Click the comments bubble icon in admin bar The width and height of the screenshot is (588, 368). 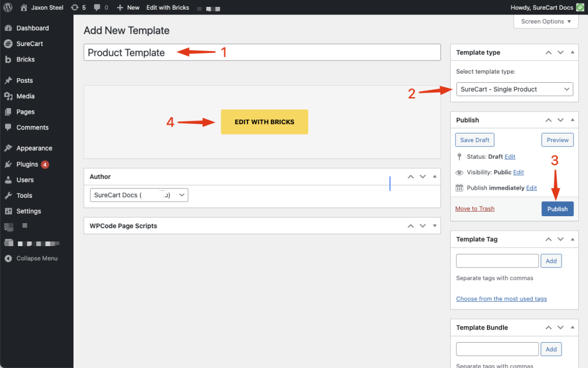point(97,7)
